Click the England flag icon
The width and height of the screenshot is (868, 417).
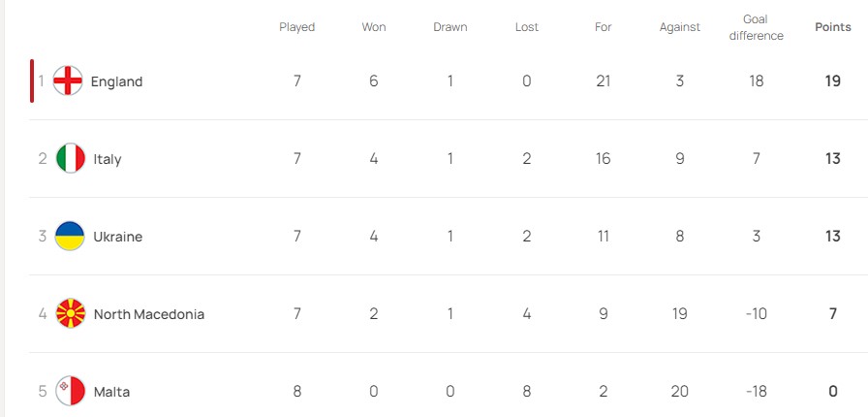tap(68, 81)
